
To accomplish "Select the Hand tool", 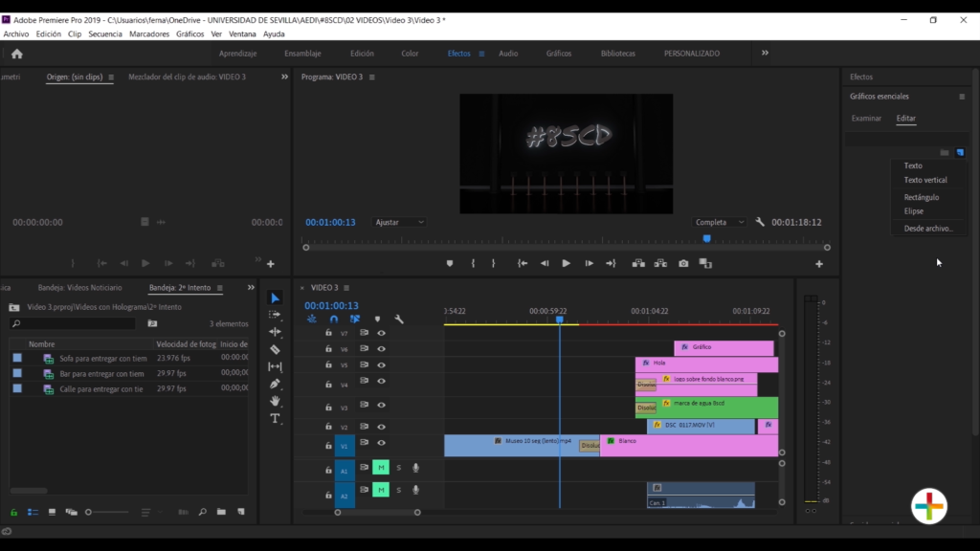I will [x=275, y=401].
